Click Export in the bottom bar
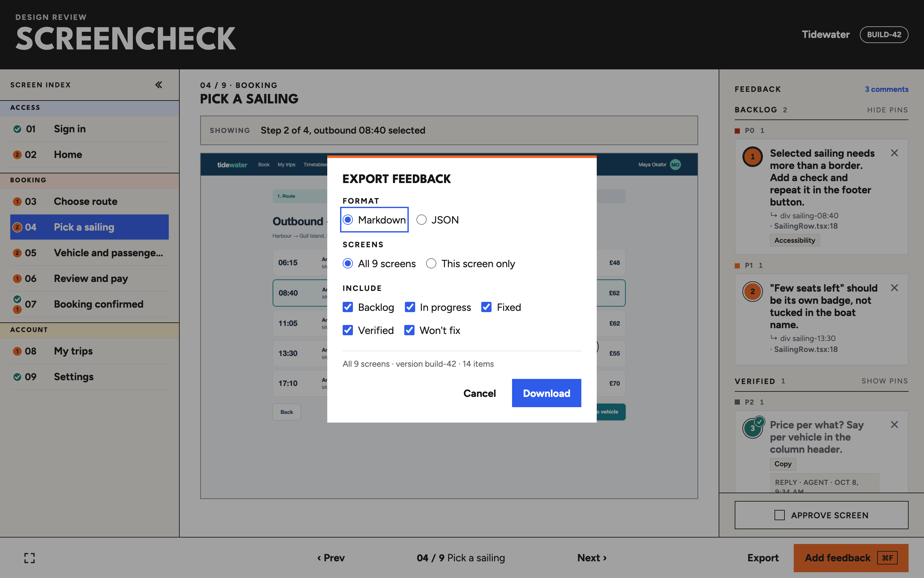924x578 pixels. click(763, 558)
